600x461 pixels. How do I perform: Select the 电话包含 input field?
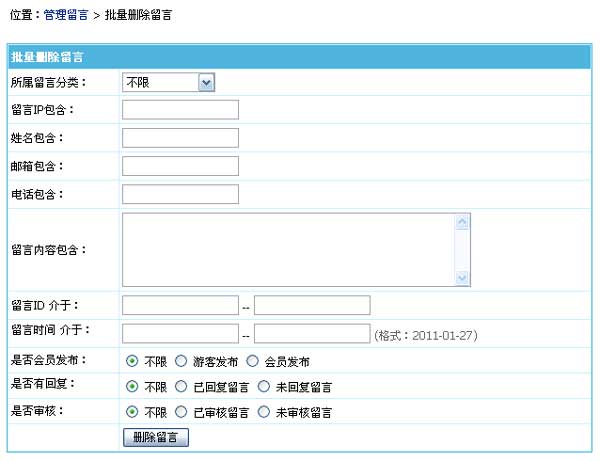coord(180,193)
